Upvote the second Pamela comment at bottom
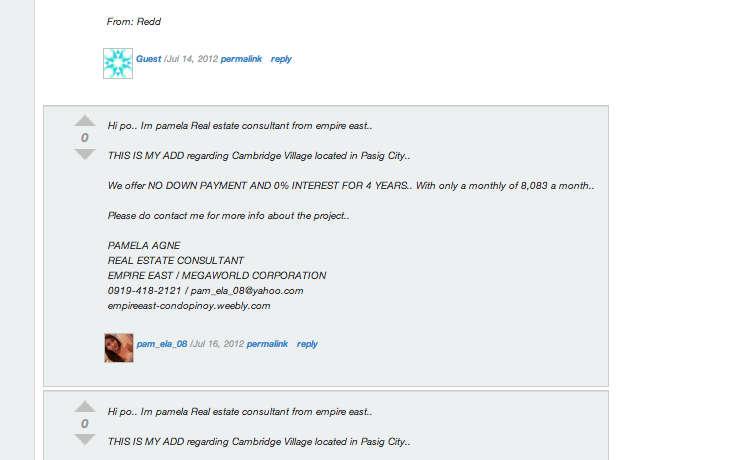 [85, 406]
